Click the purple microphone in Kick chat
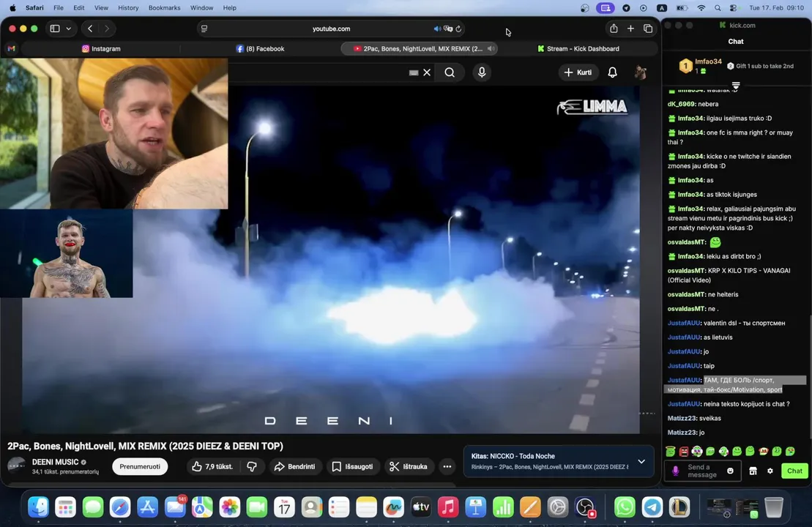812x527 pixels. point(675,471)
